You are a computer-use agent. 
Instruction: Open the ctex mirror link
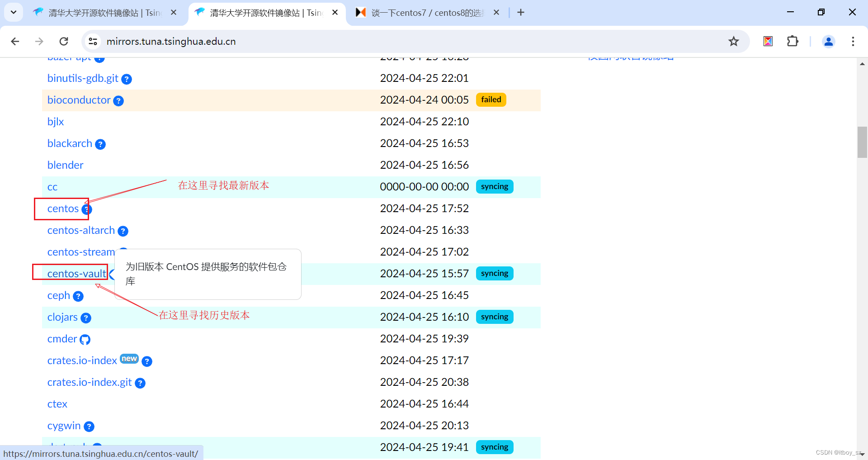click(x=57, y=404)
